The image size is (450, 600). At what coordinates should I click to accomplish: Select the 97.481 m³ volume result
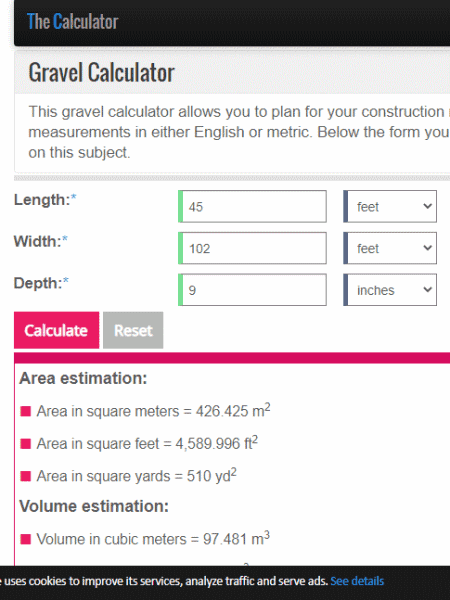pyautogui.click(x=236, y=538)
